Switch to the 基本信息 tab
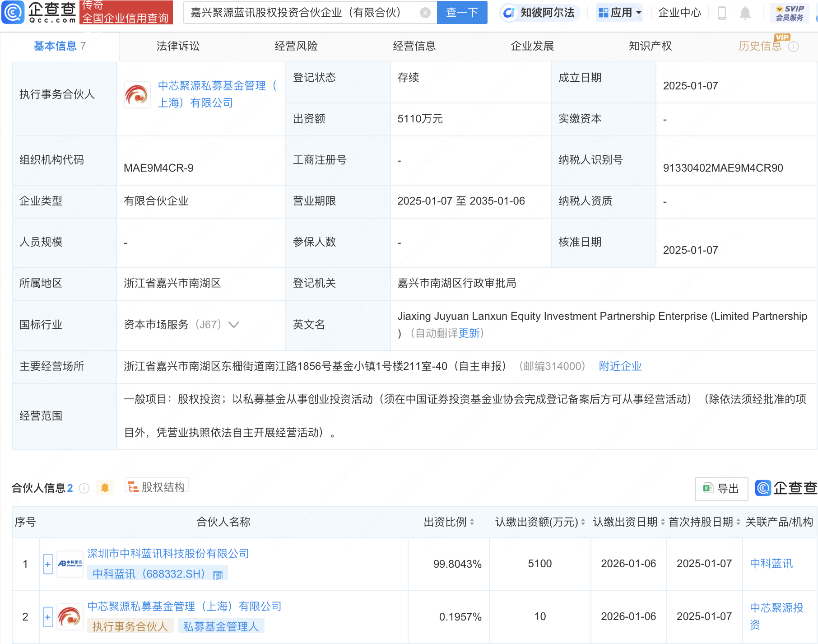Image resolution: width=818 pixels, height=644 pixels. point(60,46)
